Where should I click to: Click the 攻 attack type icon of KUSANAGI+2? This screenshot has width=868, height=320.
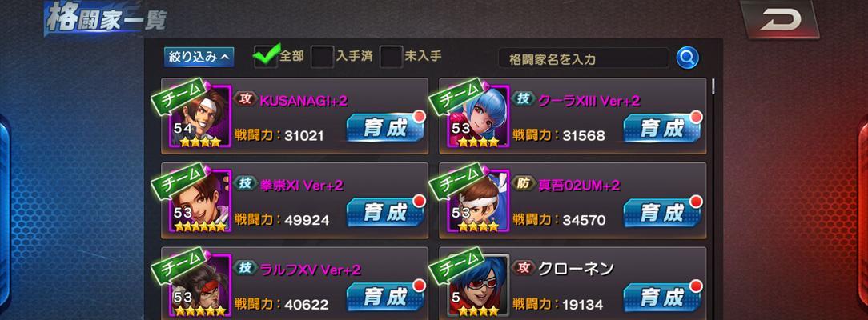coord(245,99)
